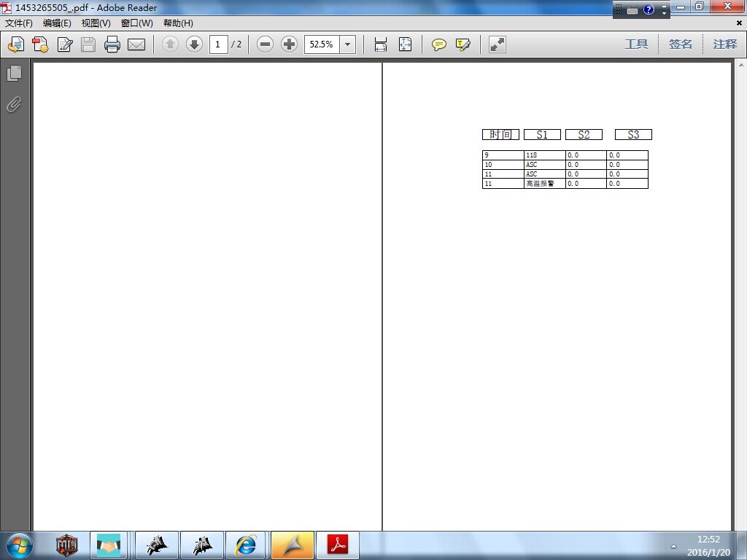Viewport: 747px width, 560px height.
Task: Open the 工具 pane
Action: pos(636,44)
